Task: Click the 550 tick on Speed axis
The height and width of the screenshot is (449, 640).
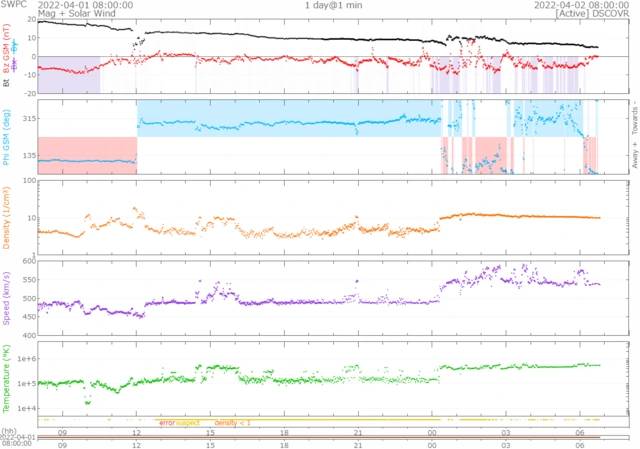Action: [x=29, y=280]
